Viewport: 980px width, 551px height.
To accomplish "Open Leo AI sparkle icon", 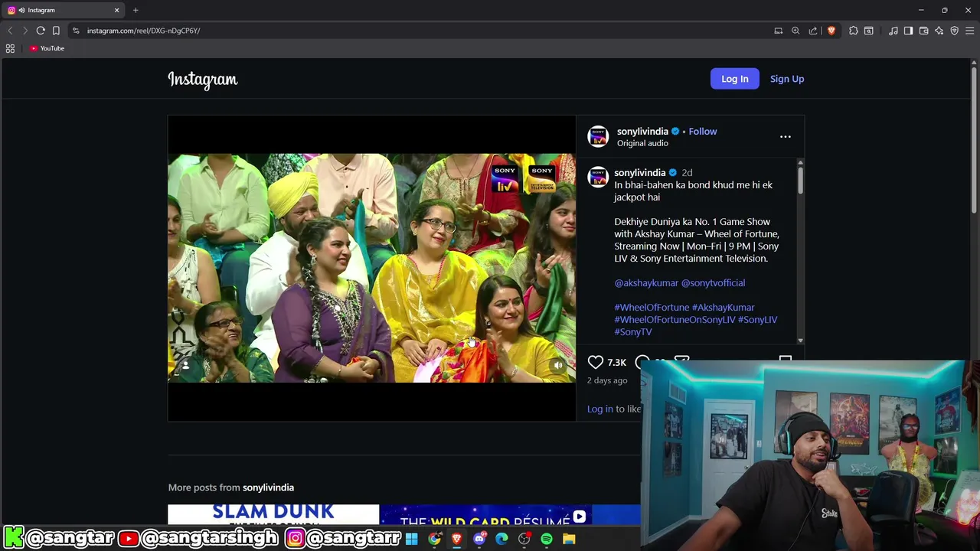I will (939, 31).
